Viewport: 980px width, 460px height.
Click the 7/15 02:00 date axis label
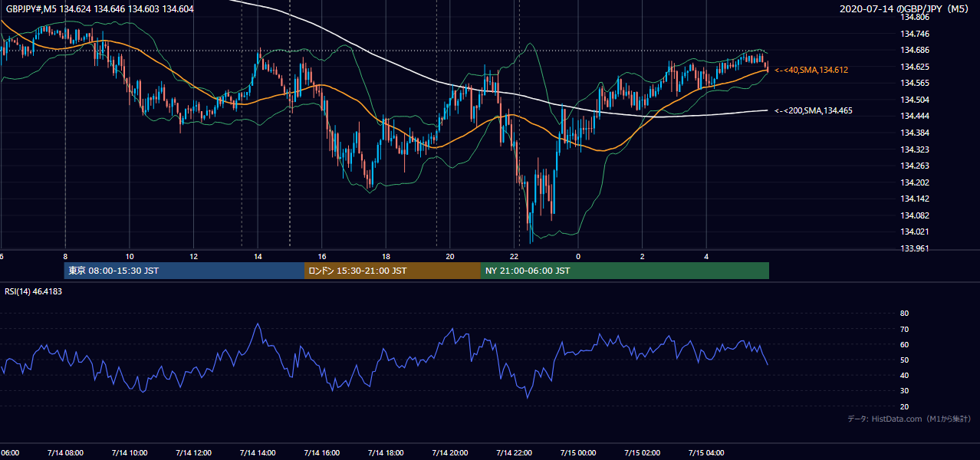pos(643,453)
